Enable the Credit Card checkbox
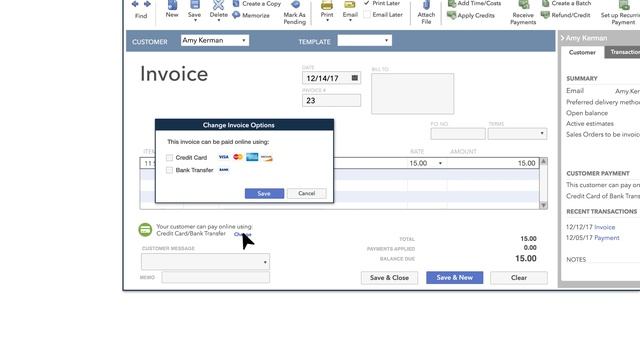The image size is (640, 360). click(x=169, y=158)
